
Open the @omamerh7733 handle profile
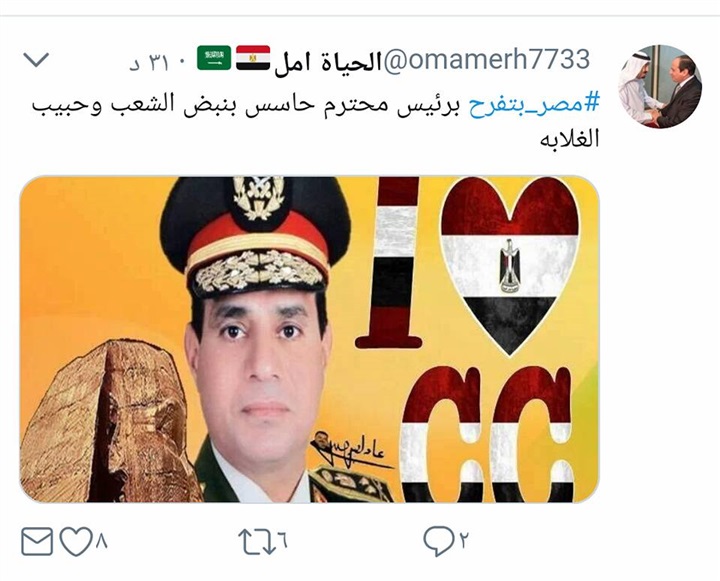(x=486, y=60)
